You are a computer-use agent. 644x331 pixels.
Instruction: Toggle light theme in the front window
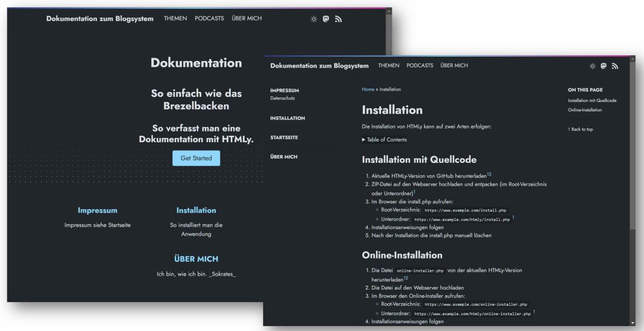(x=592, y=66)
